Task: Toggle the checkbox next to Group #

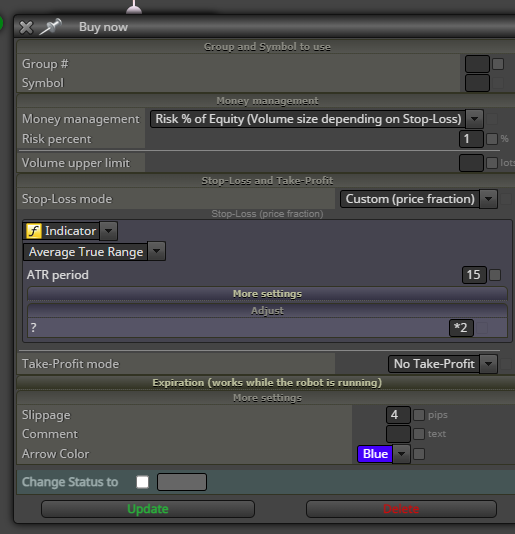Action: [x=498, y=64]
